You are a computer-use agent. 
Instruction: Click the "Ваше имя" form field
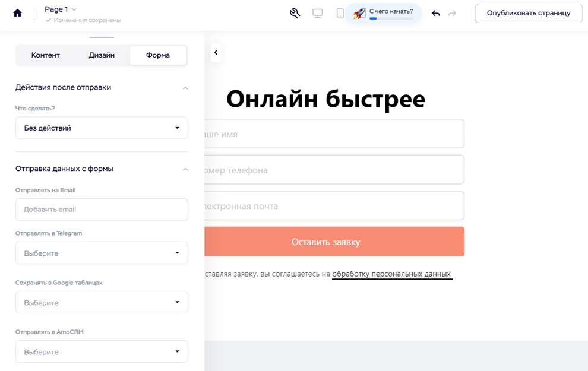[334, 134]
